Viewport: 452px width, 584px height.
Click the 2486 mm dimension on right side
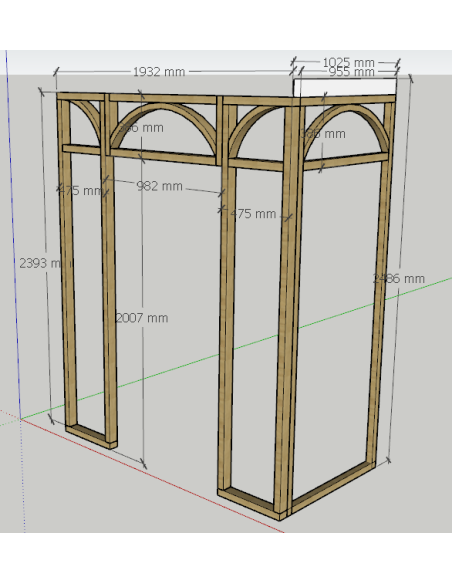399,278
